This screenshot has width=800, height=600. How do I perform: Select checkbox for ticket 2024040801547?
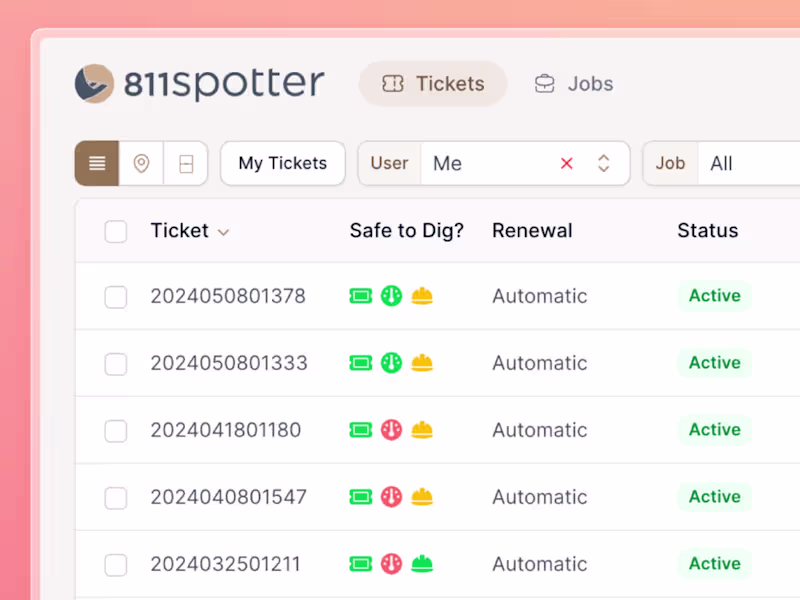point(116,498)
